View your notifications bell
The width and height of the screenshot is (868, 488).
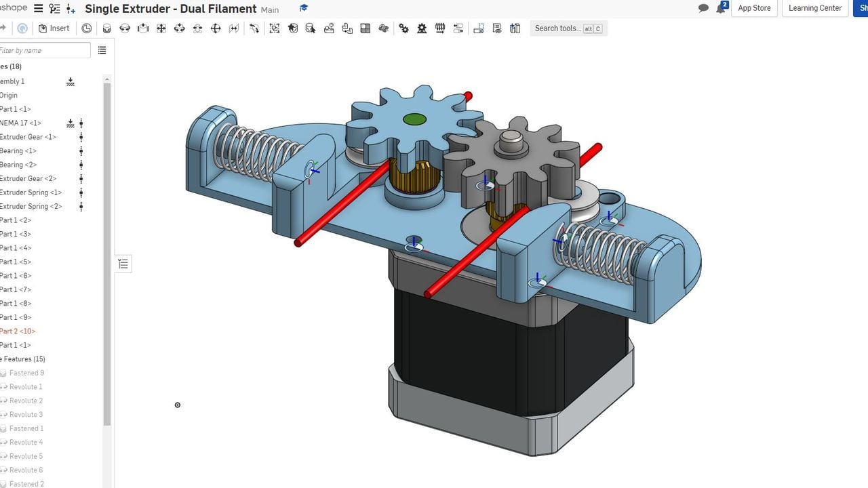pos(719,8)
